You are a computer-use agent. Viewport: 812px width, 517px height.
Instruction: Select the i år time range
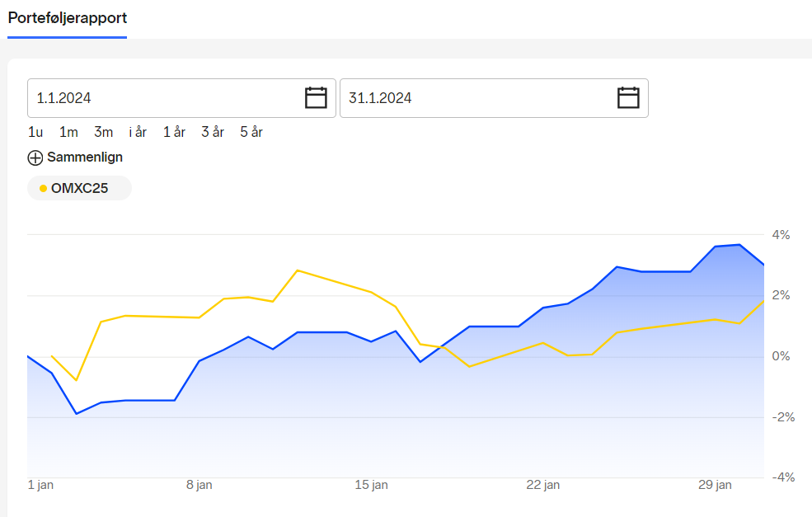138,132
